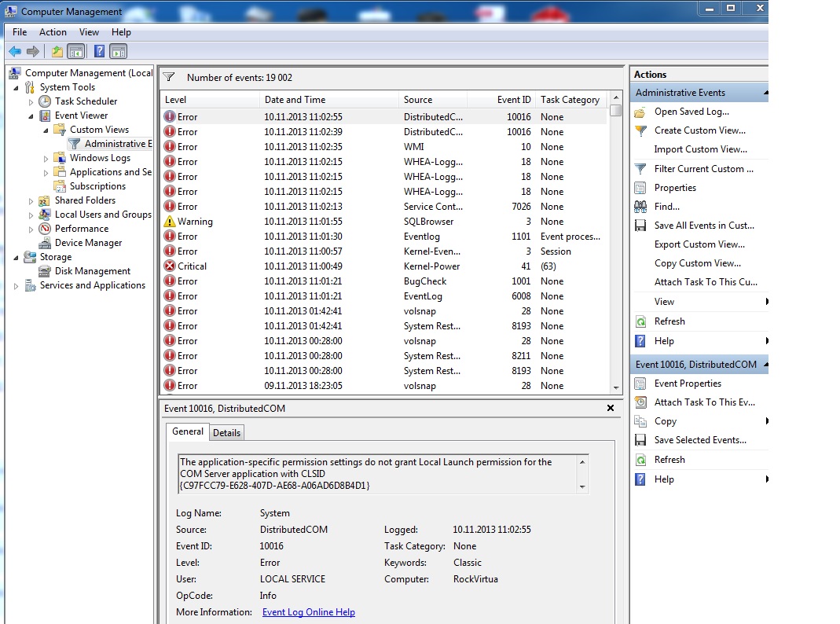Viewport: 840px width, 624px height.
Task: Sort events by Event ID column
Action: coord(501,100)
